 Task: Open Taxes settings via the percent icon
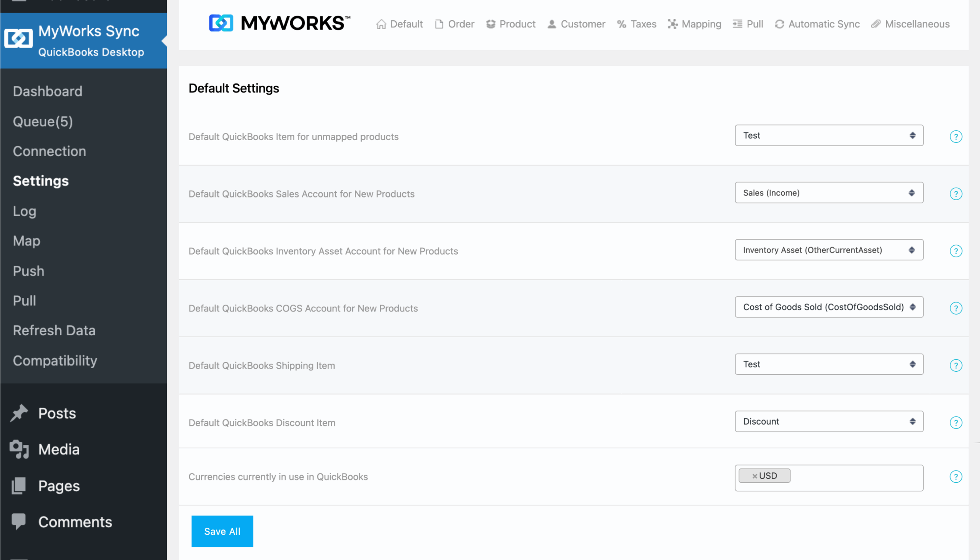(x=621, y=24)
